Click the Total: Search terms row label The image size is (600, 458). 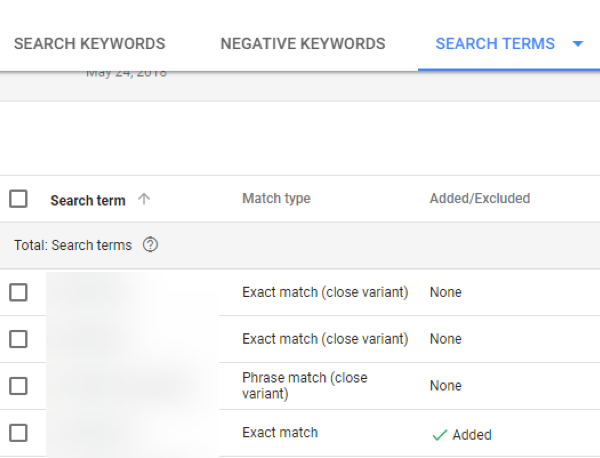pyautogui.click(x=73, y=245)
